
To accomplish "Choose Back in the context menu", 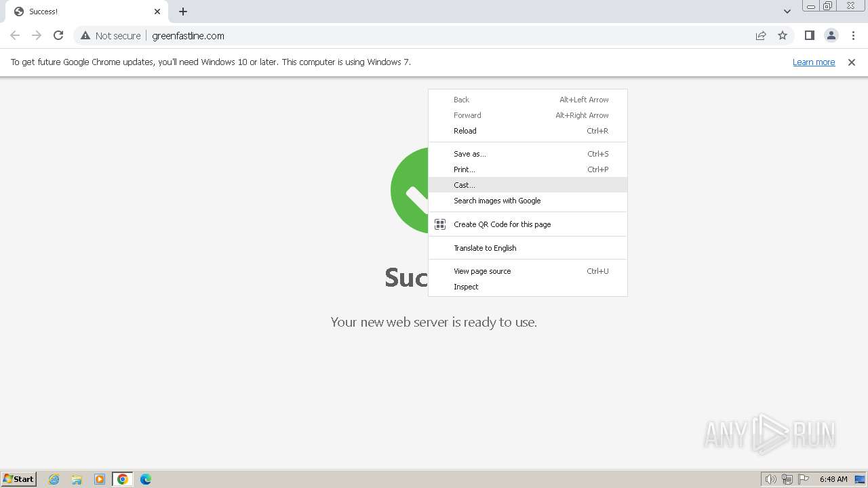I will pos(528,100).
